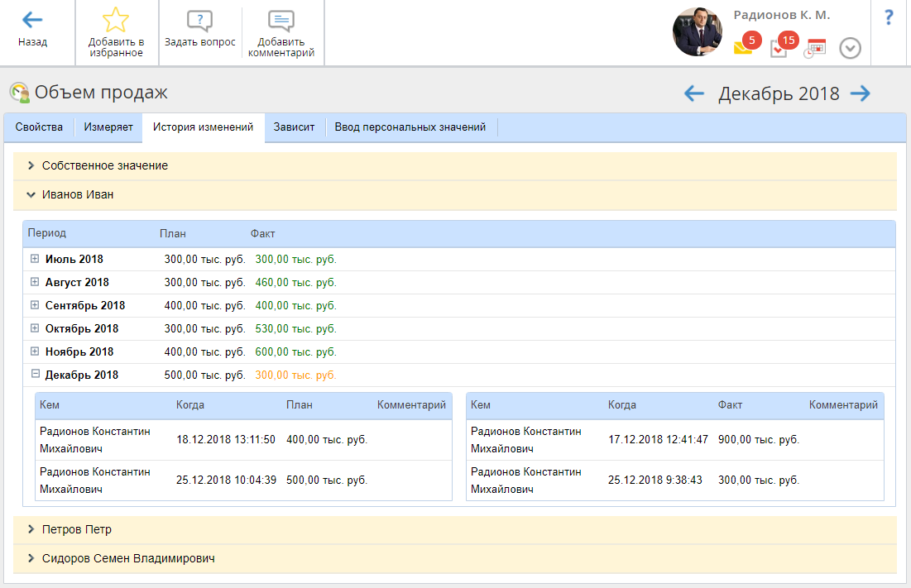The width and height of the screenshot is (911, 588).
Task: Open the calendar icon in header
Action: coord(816,48)
